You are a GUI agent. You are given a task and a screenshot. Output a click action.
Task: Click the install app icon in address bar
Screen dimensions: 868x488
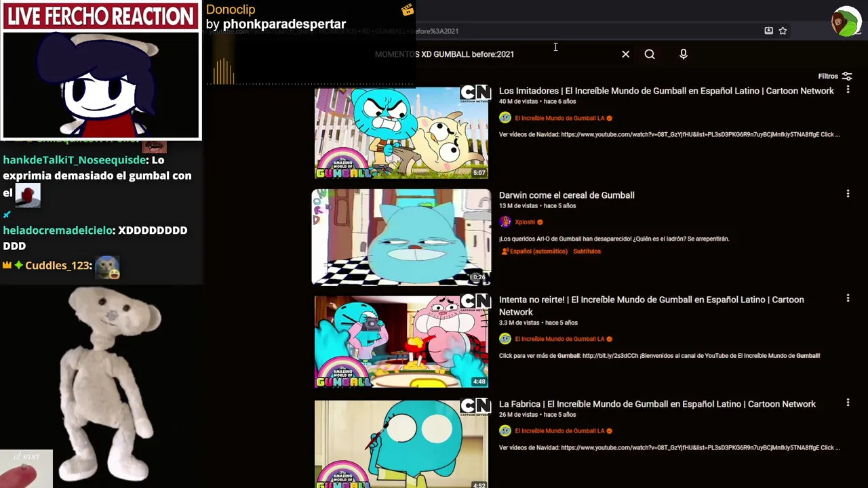tap(768, 30)
